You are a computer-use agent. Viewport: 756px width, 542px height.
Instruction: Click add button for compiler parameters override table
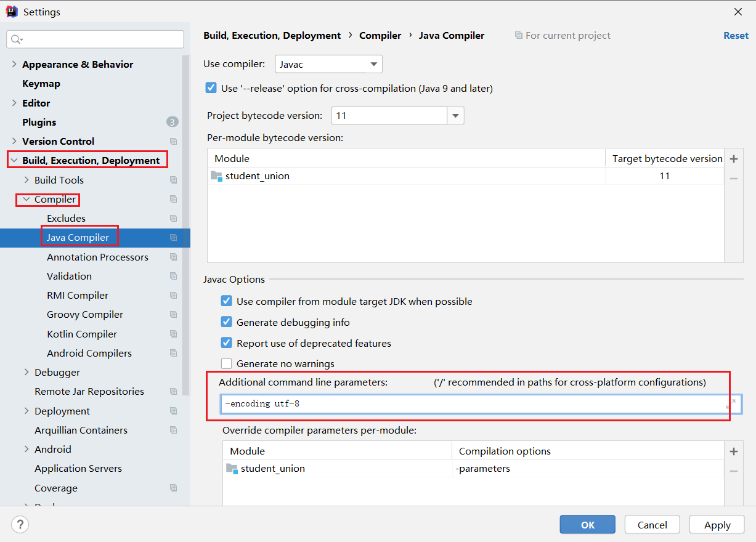pos(734,451)
